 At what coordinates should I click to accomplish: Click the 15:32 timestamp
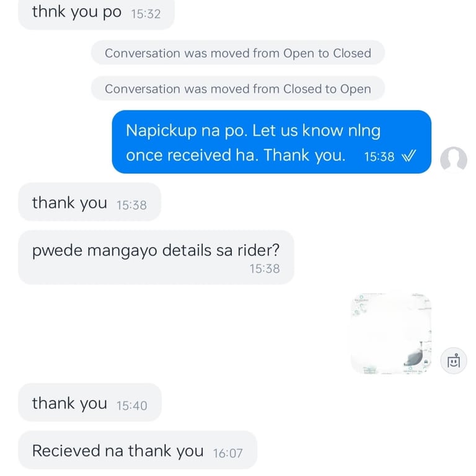tap(146, 14)
